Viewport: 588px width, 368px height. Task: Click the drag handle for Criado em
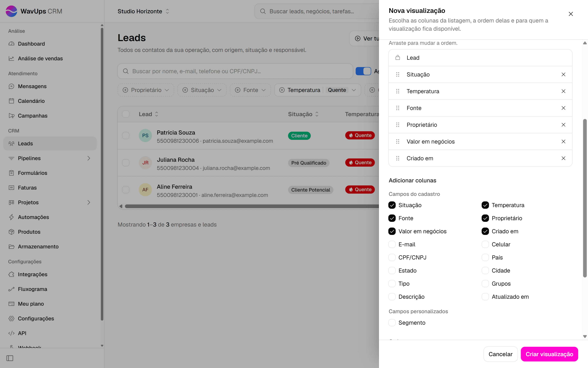[x=398, y=158]
